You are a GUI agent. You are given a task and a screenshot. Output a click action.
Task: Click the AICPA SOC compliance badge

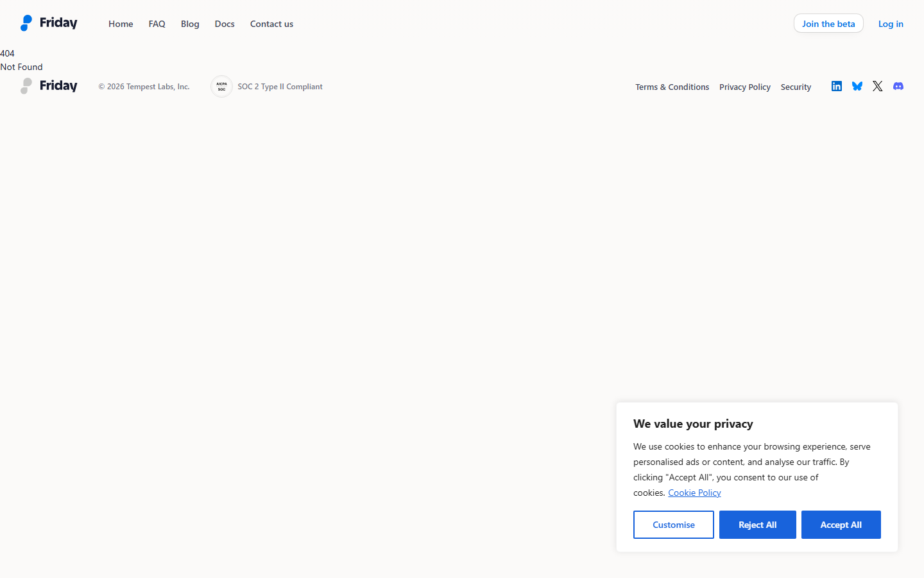pos(221,86)
